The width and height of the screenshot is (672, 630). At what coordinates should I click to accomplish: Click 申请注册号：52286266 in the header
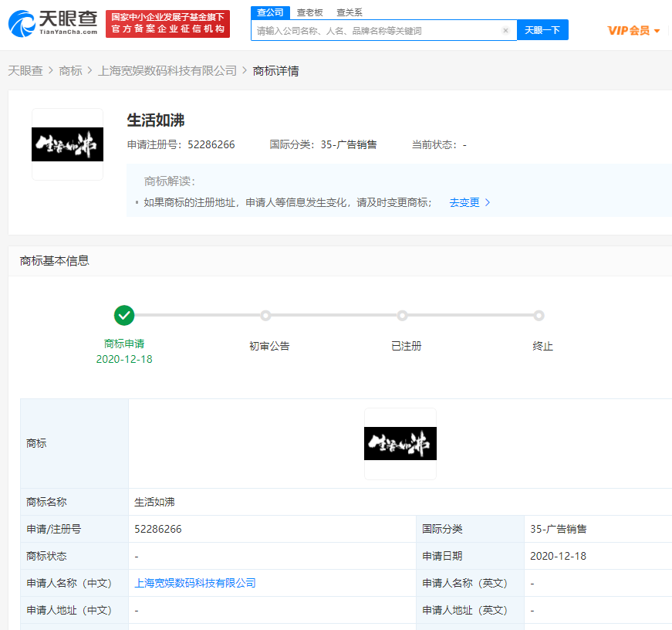[x=181, y=144]
